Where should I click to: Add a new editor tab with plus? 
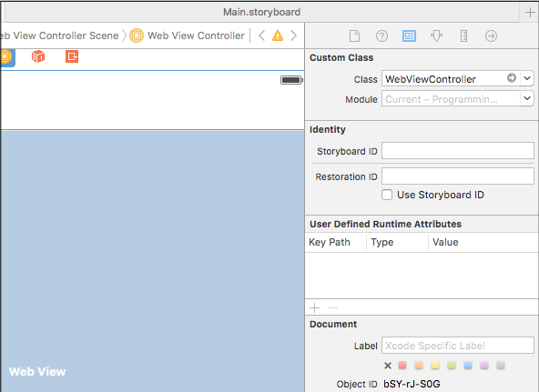pyautogui.click(x=530, y=13)
